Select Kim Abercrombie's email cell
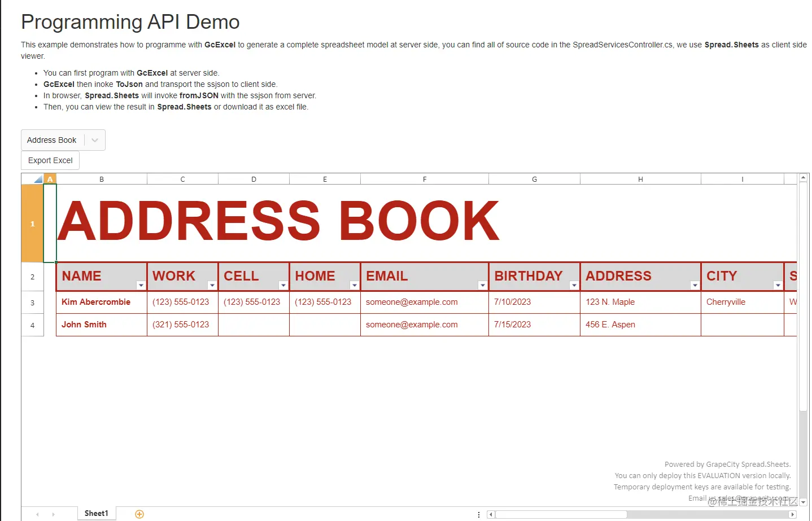This screenshot has height=521, width=812. [x=425, y=302]
